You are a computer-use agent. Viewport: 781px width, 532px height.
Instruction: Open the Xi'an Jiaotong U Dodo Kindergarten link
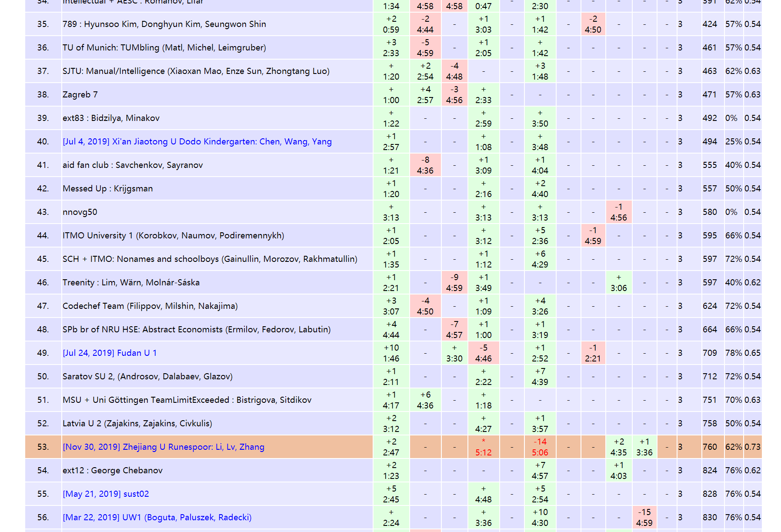point(197,142)
